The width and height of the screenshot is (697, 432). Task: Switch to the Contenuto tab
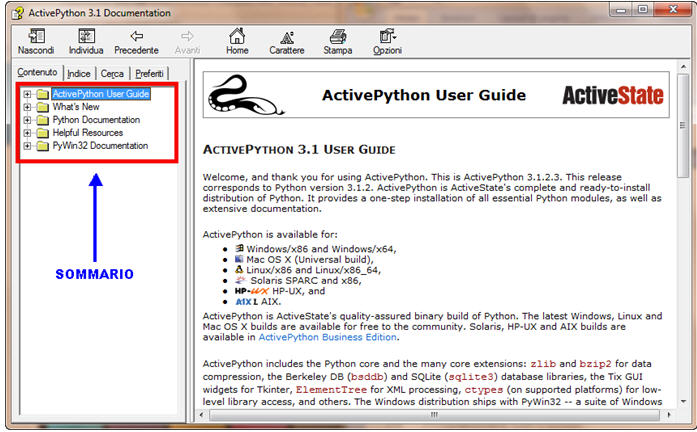(x=37, y=72)
